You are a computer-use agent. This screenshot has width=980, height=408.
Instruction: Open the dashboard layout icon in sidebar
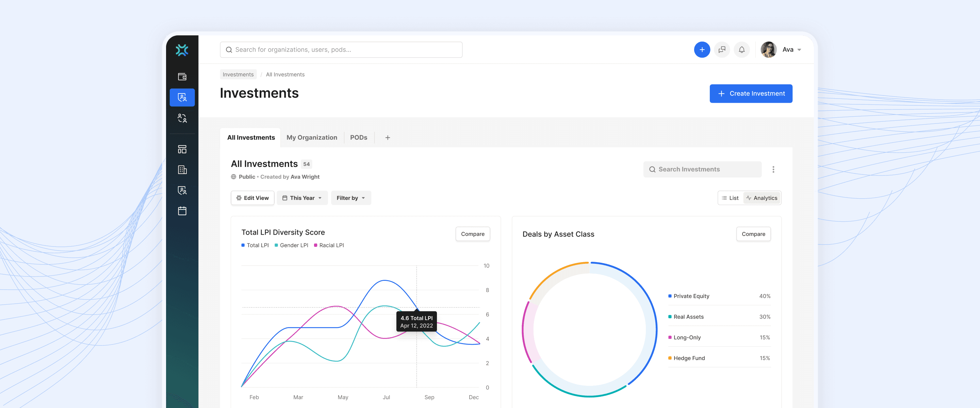[182, 150]
